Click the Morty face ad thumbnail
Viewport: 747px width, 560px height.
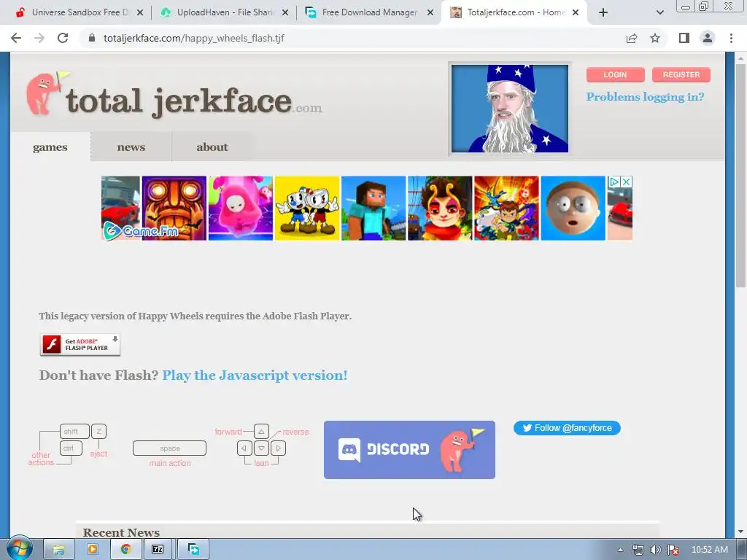tap(573, 208)
